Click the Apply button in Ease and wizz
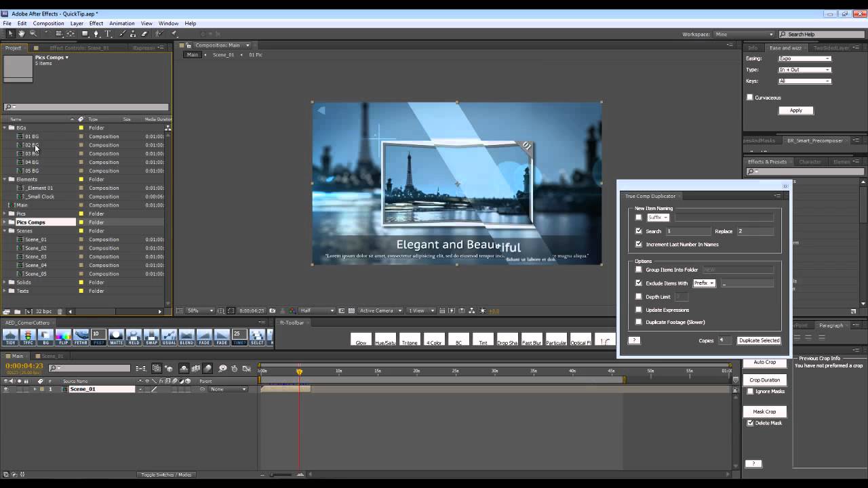This screenshot has width=868, height=488. pos(795,110)
